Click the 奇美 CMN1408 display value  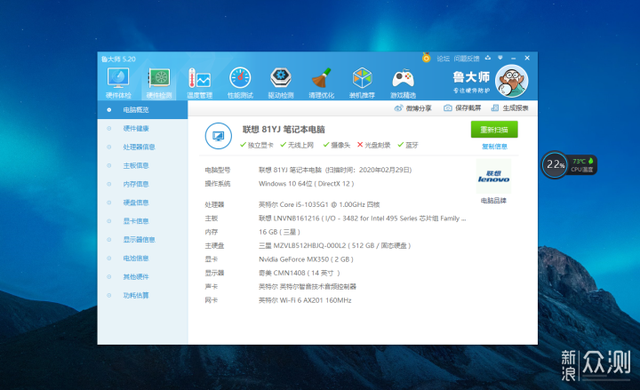coord(299,273)
